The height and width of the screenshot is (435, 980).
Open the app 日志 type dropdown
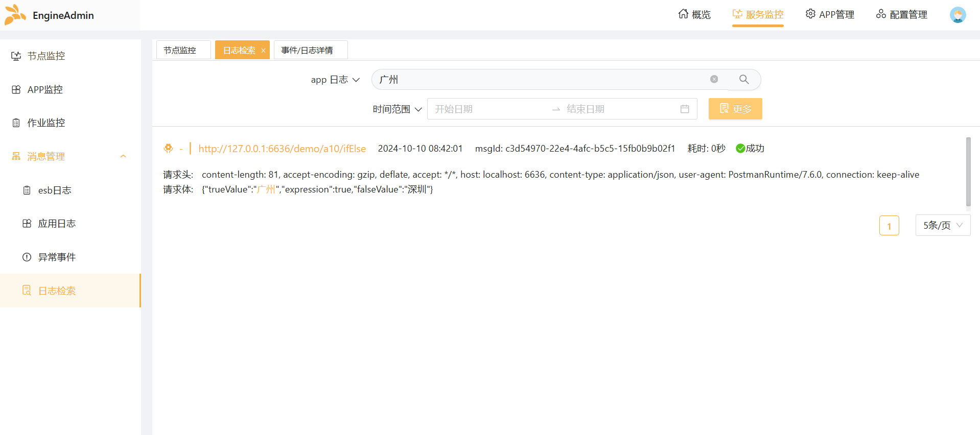335,80
